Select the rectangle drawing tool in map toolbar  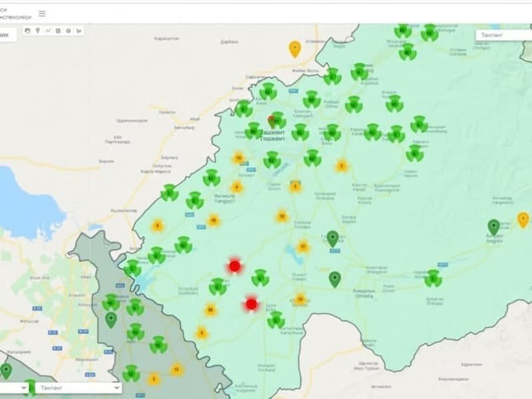pyautogui.click(x=58, y=31)
